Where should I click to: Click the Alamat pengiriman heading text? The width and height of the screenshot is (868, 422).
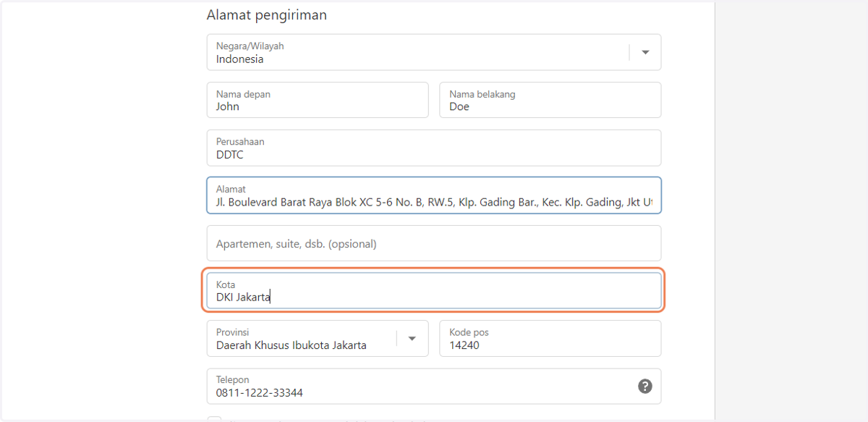[x=267, y=14]
